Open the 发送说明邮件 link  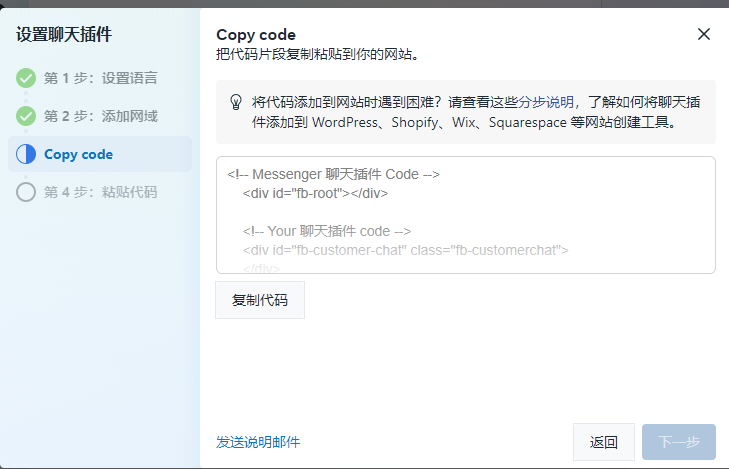(258, 442)
